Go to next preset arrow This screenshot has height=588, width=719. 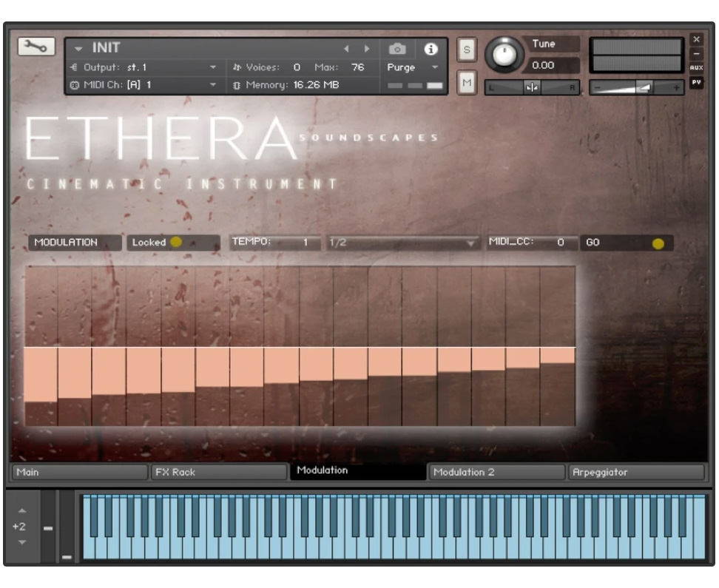pyautogui.click(x=367, y=49)
